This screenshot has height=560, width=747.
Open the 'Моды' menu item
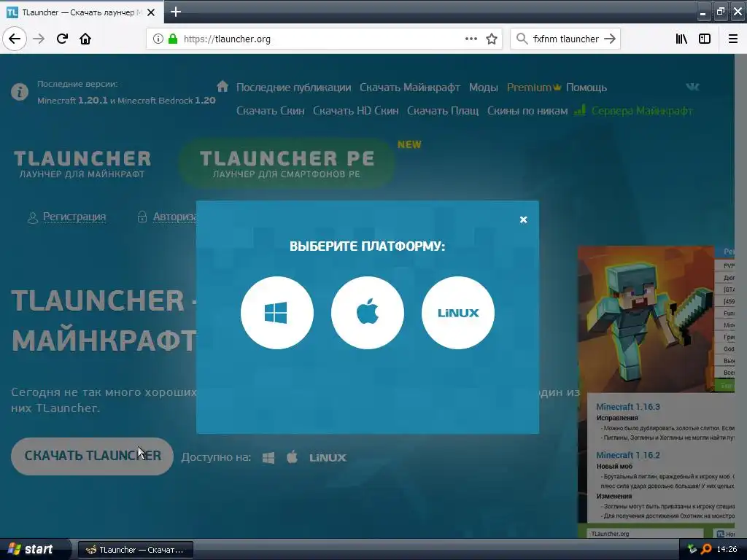pos(483,87)
